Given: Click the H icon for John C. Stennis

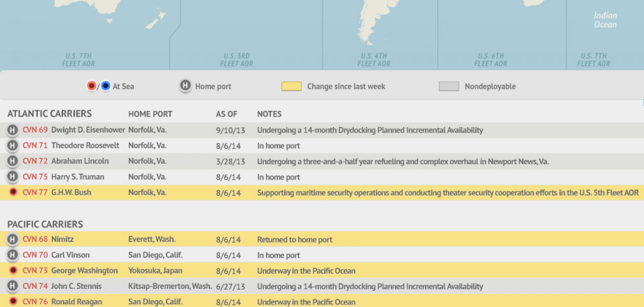Looking at the screenshot, I should (12, 286).
